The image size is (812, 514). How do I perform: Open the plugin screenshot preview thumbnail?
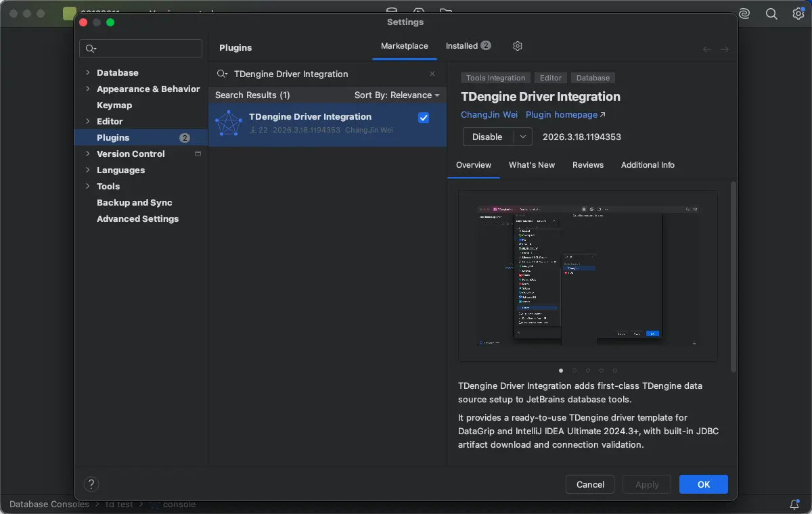click(x=588, y=276)
